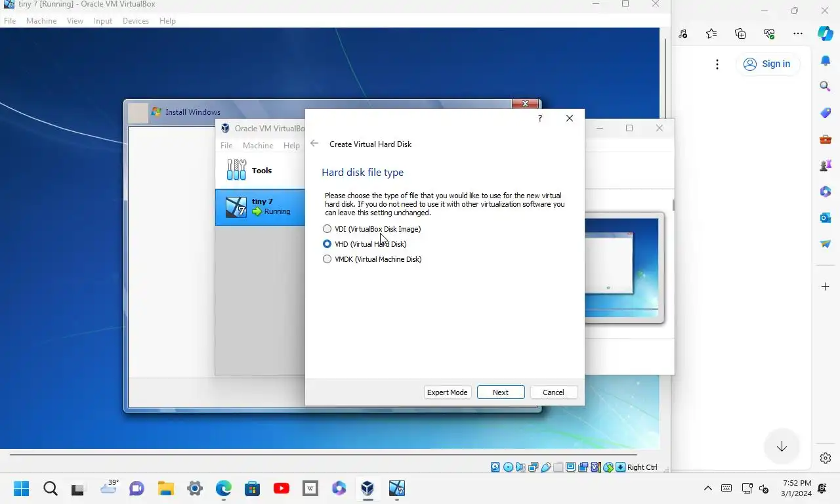Go back with the wizard back arrow

(x=314, y=144)
